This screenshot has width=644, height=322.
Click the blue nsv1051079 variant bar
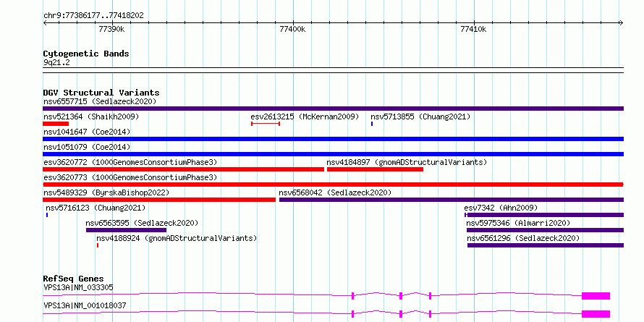point(333,154)
